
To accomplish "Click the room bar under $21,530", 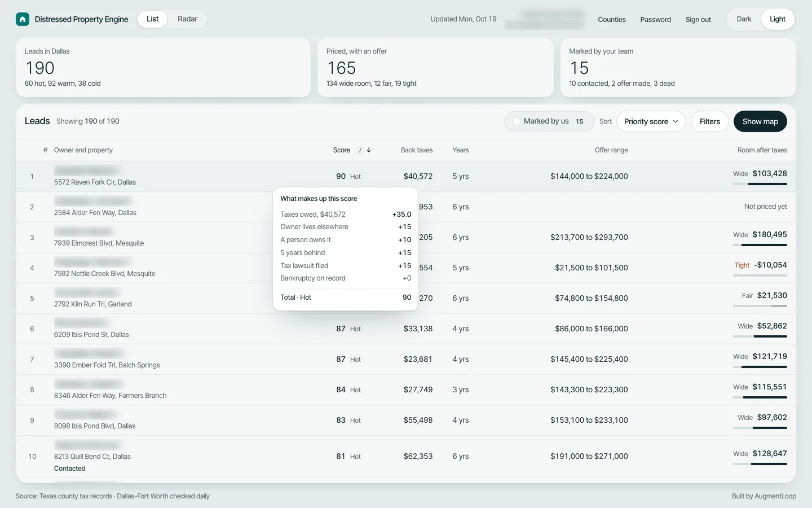I will coord(760,306).
